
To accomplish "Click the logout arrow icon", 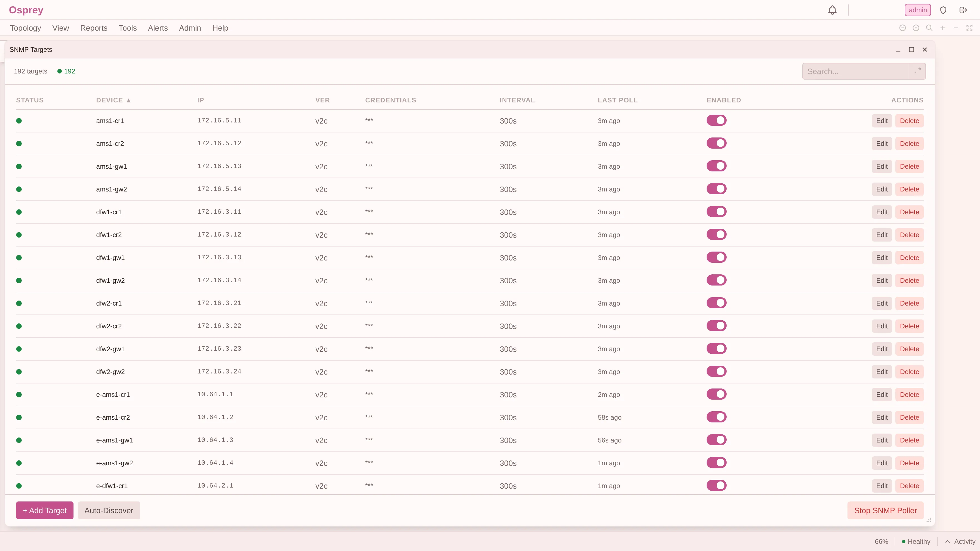I will [963, 10].
